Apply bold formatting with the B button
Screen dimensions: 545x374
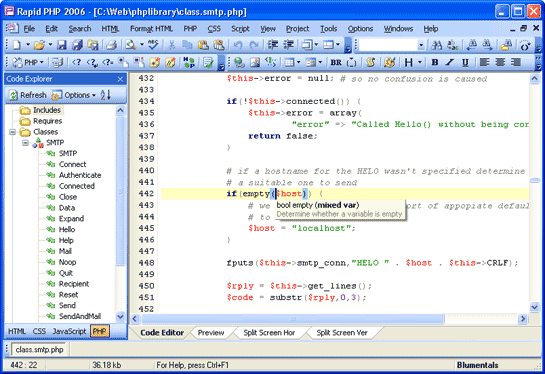434,63
